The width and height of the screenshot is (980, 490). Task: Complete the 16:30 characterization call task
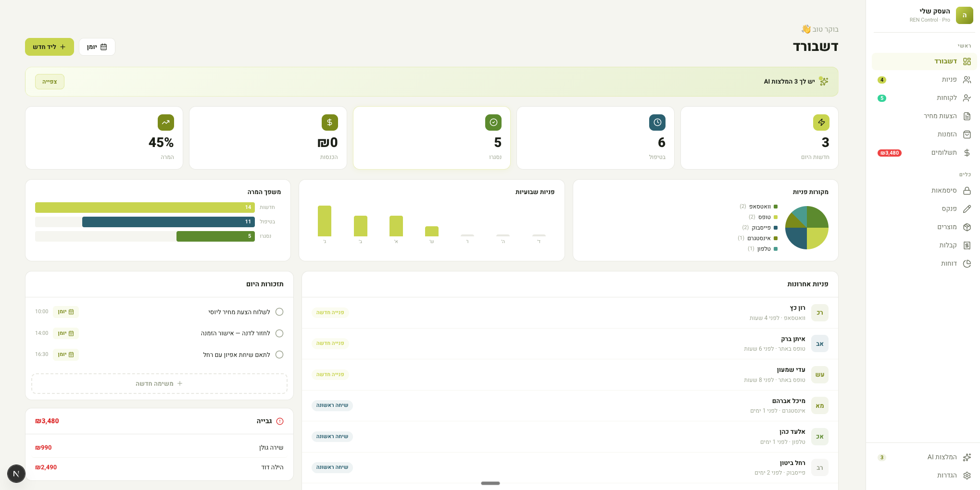coord(279,355)
